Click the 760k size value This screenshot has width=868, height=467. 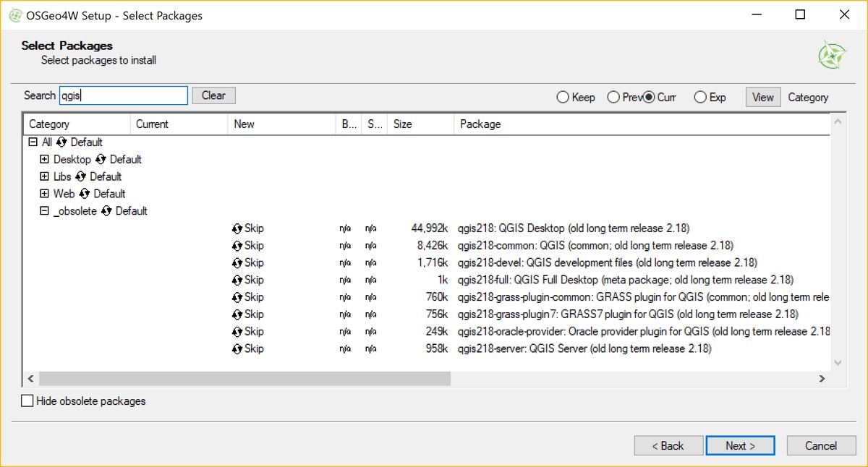(x=437, y=297)
